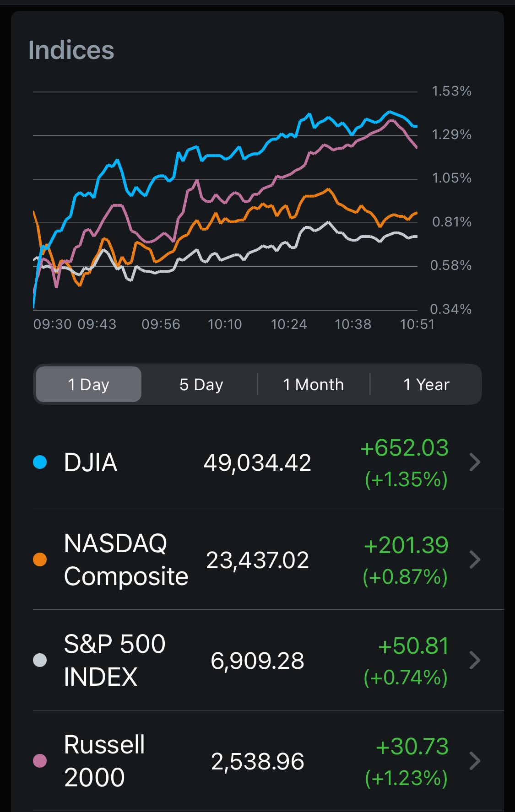Viewport: 515px width, 812px height.
Task: Expand the DJIA row chevron
Action: pos(475,462)
